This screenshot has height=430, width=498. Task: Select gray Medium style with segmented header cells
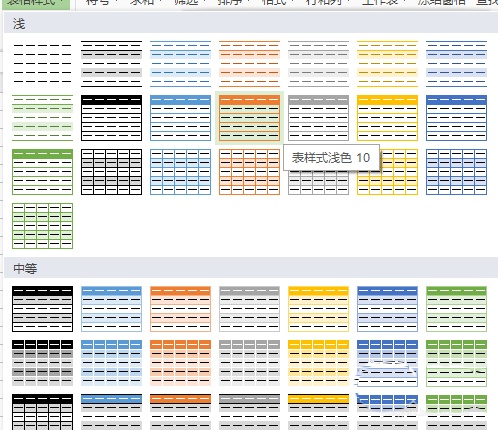tap(249, 363)
